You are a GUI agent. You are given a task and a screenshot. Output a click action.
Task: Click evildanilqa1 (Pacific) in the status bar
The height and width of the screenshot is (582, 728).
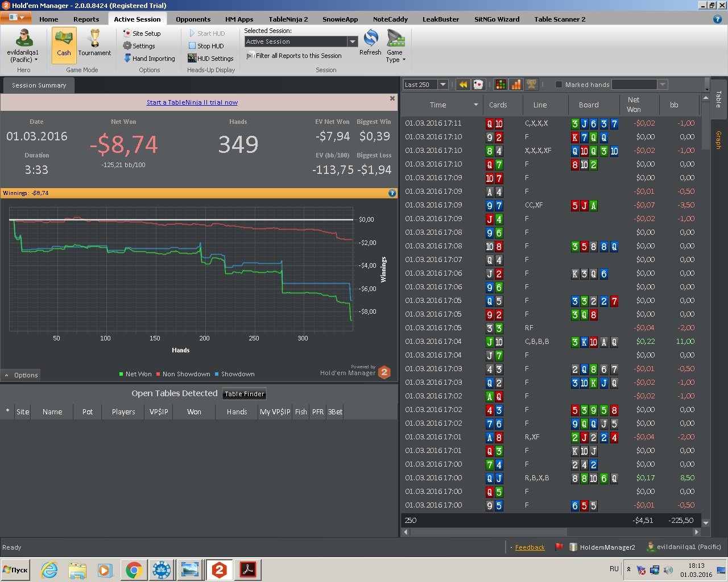coord(684,547)
